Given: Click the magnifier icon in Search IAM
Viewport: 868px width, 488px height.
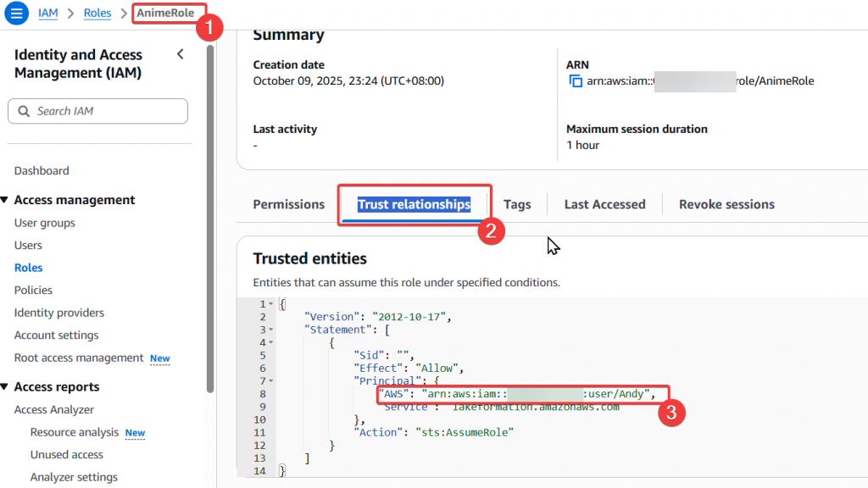Looking at the screenshot, I should point(24,111).
